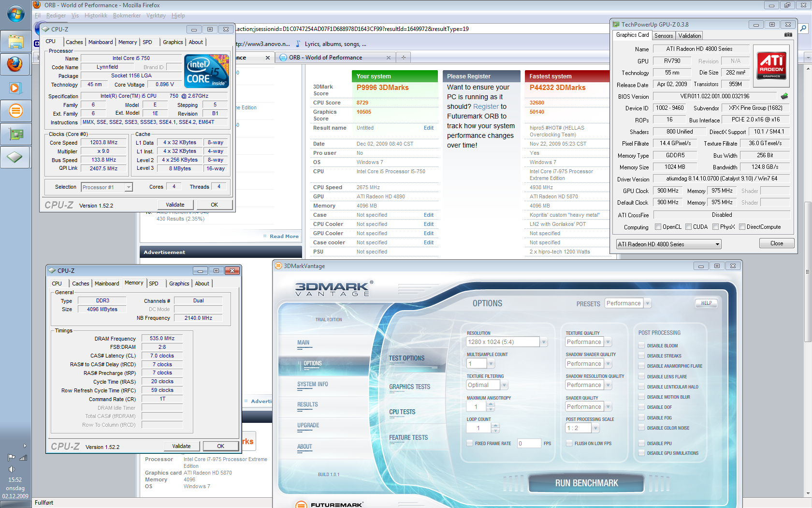Click the network signal tray icon
Screen dimensions: 812x508
pos(23,457)
